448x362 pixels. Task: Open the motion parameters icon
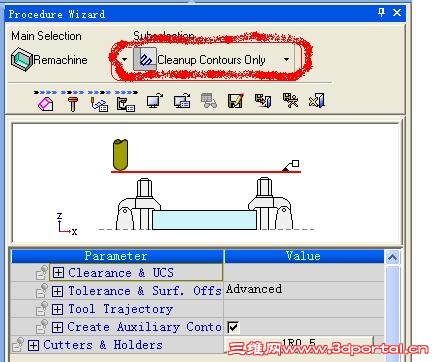pos(99,104)
